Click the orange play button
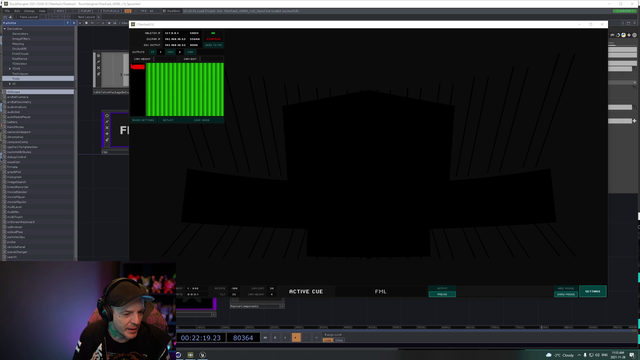 (x=296, y=338)
